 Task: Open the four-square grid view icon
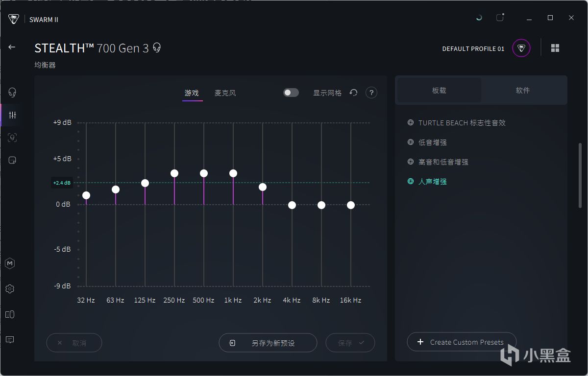555,48
